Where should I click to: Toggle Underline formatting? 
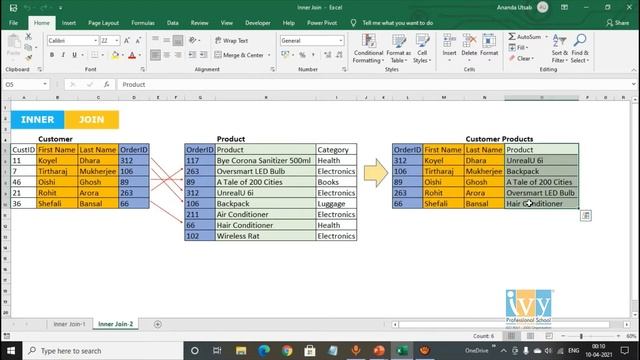[74, 55]
